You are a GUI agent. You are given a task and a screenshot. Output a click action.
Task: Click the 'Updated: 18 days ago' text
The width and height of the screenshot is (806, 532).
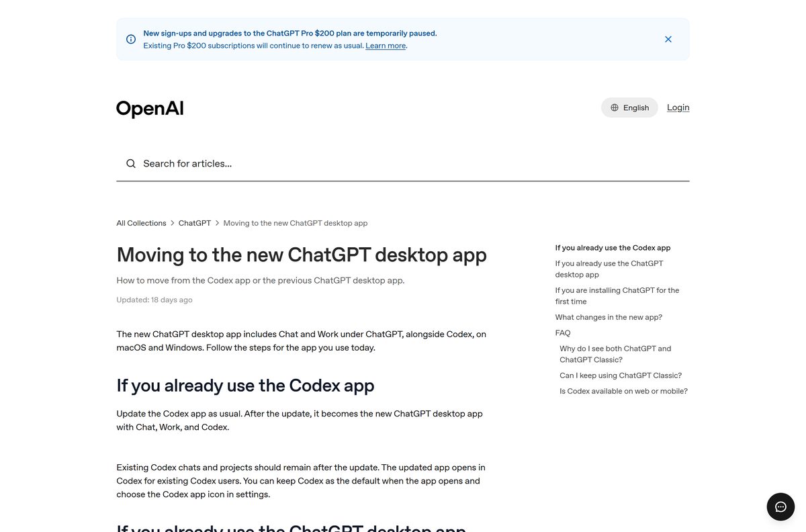(154, 300)
